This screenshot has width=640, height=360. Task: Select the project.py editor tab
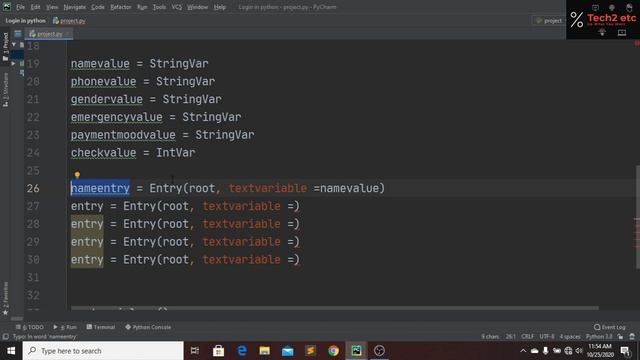click(49, 34)
